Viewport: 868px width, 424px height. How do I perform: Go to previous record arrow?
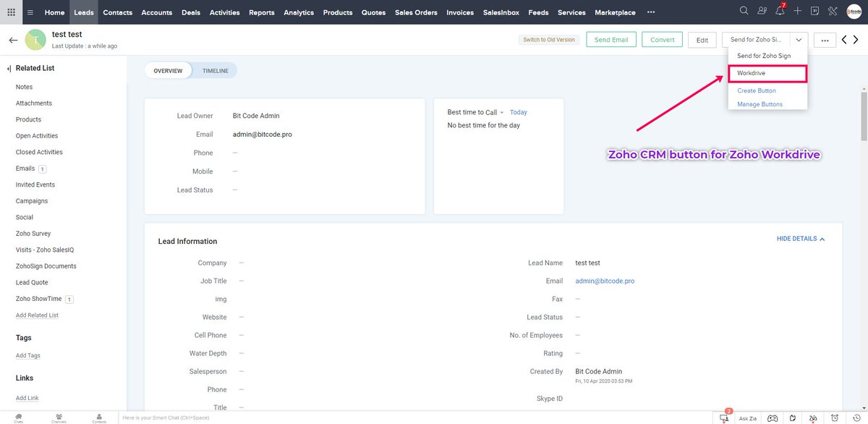click(844, 40)
